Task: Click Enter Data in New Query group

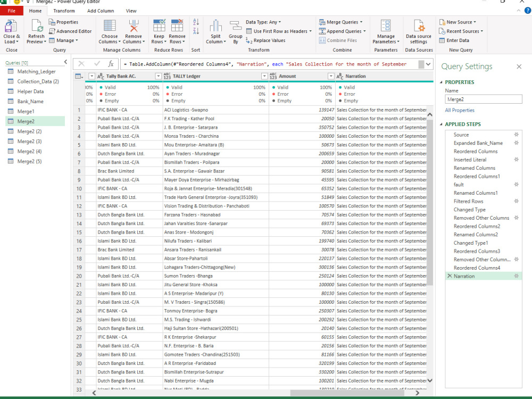Action: 454,40
